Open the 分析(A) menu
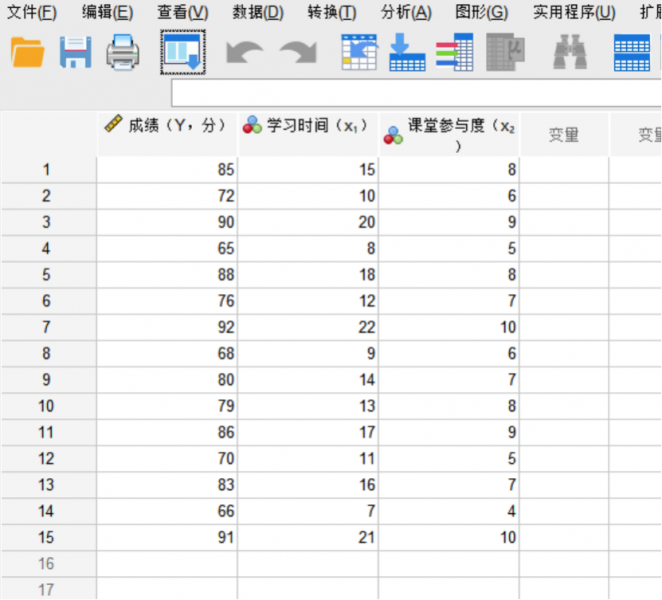This screenshot has height=600, width=662. coord(406,12)
